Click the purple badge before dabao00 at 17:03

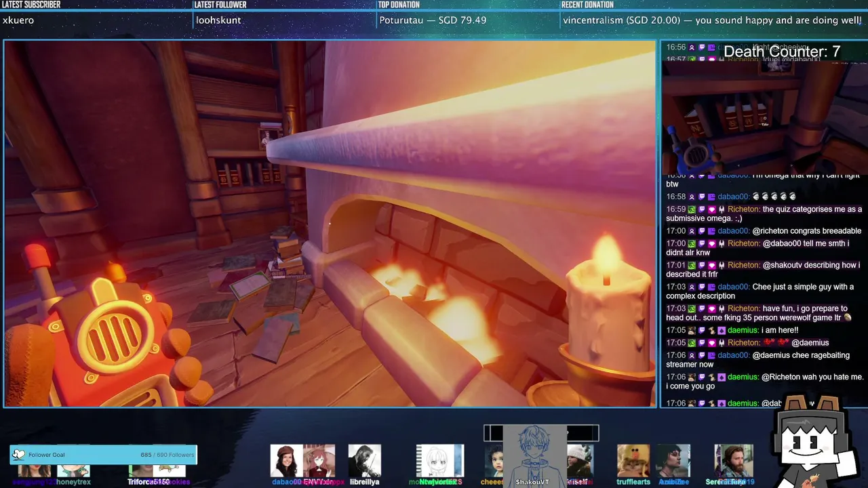coord(711,287)
